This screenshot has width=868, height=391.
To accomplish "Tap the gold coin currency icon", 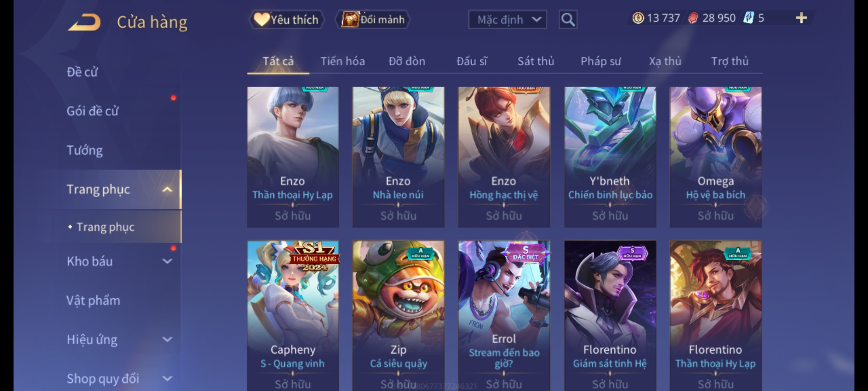I will tap(638, 18).
